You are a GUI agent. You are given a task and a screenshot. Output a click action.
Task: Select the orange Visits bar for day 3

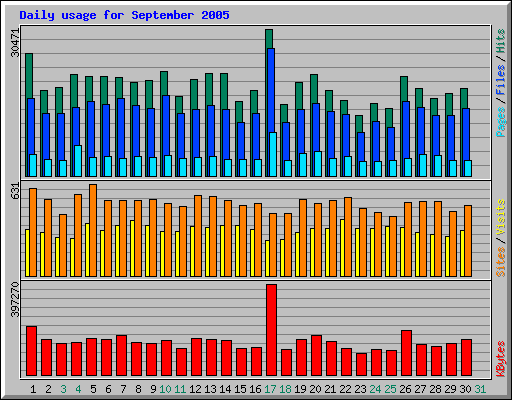click(x=63, y=245)
